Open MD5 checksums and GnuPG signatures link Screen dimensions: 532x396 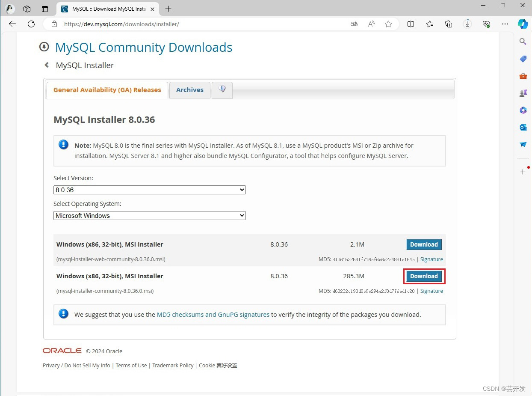(213, 315)
